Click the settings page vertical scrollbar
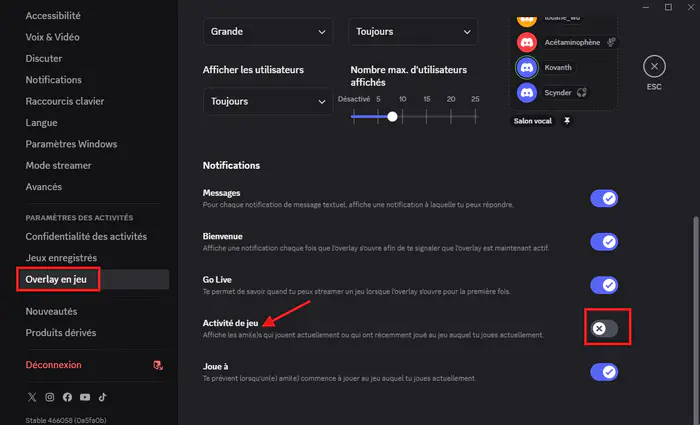The image size is (700, 425). [x=696, y=320]
